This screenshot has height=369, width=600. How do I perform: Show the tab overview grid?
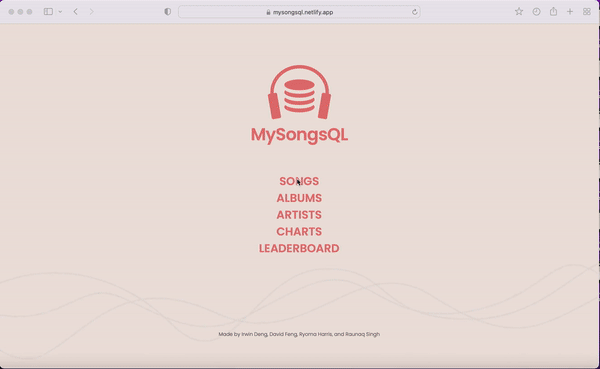[587, 12]
